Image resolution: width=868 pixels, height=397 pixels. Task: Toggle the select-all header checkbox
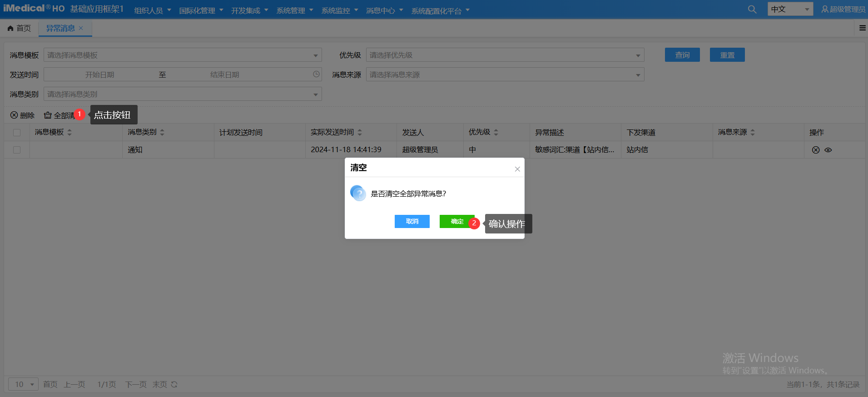tap(17, 133)
